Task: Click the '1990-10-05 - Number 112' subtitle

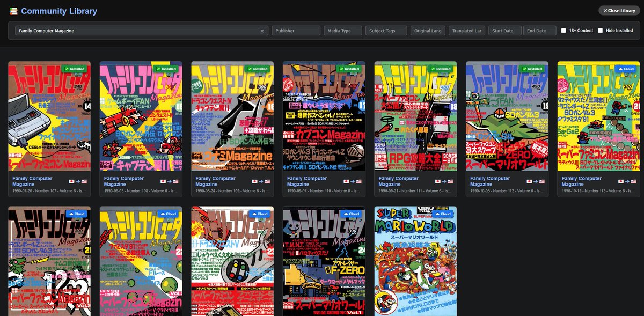Action: [x=507, y=191]
